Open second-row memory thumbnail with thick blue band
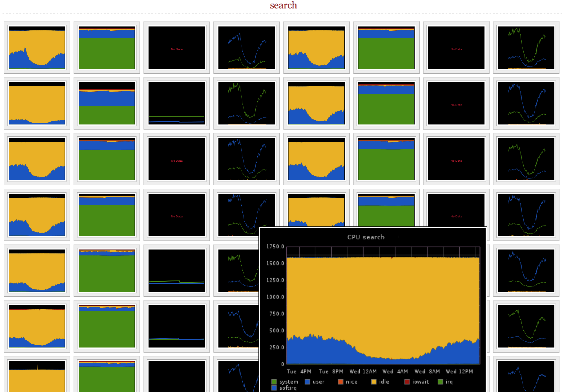The width and height of the screenshot is (562, 392). [x=107, y=103]
